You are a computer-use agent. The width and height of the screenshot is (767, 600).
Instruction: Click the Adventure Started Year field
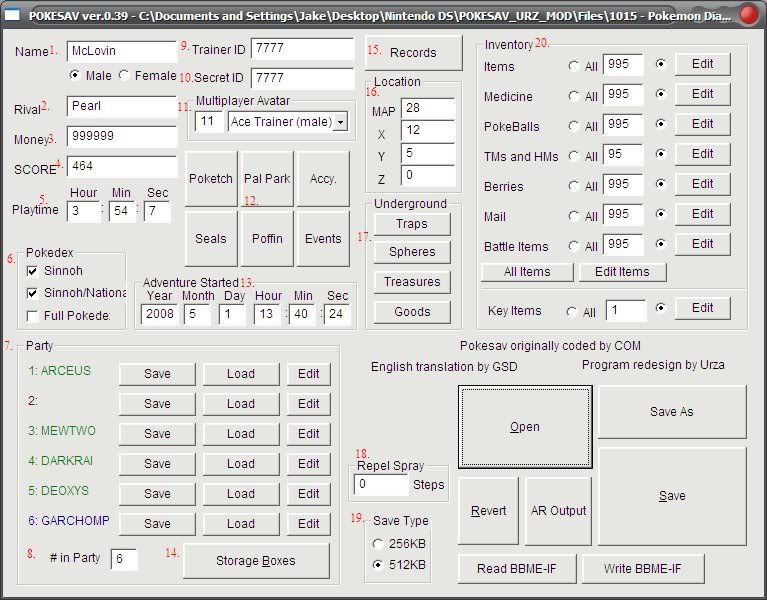[159, 314]
